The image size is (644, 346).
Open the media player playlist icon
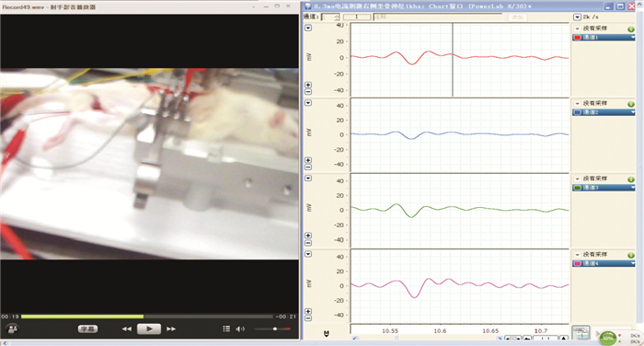point(226,329)
